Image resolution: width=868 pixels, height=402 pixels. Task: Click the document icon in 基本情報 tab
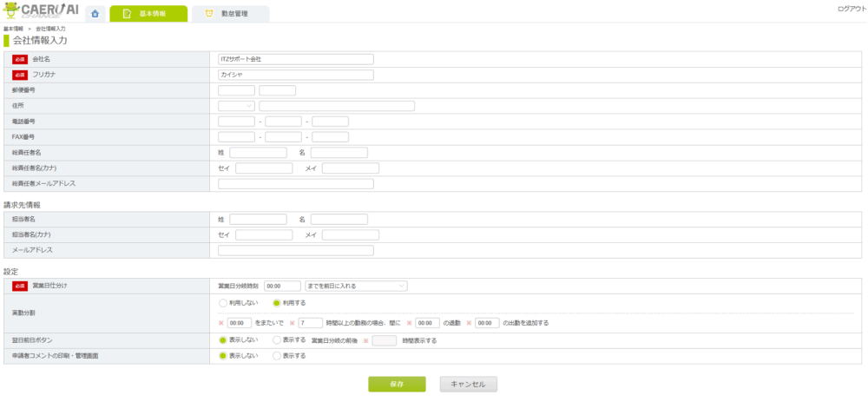[127, 14]
